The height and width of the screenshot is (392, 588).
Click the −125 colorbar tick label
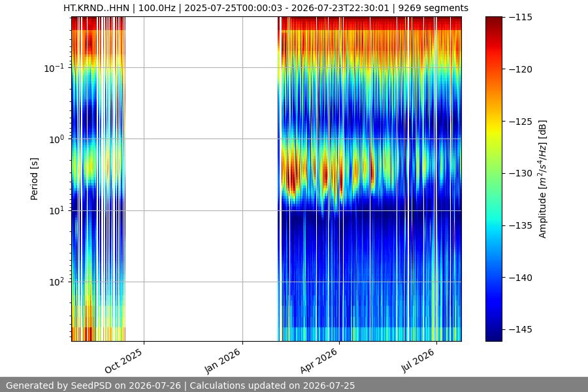[521, 122]
